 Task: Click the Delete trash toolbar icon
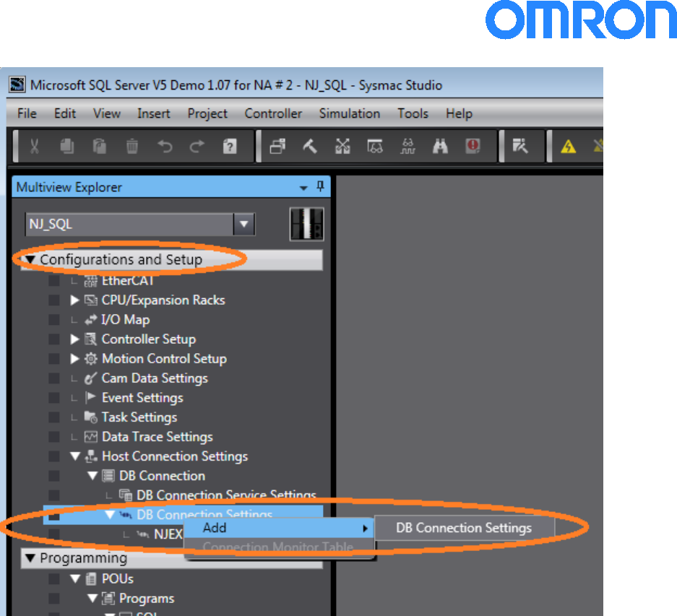132,147
